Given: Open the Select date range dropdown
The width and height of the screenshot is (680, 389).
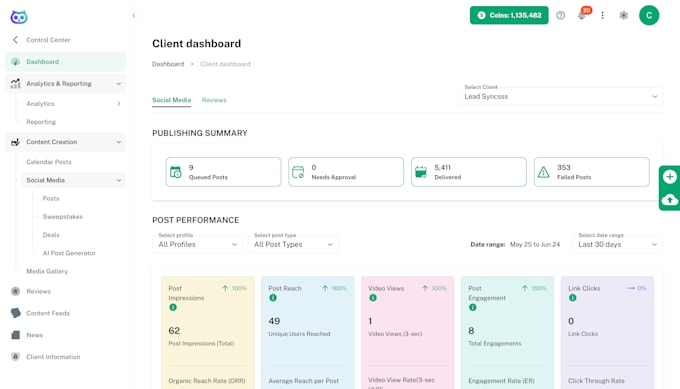Looking at the screenshot, I should [x=618, y=245].
